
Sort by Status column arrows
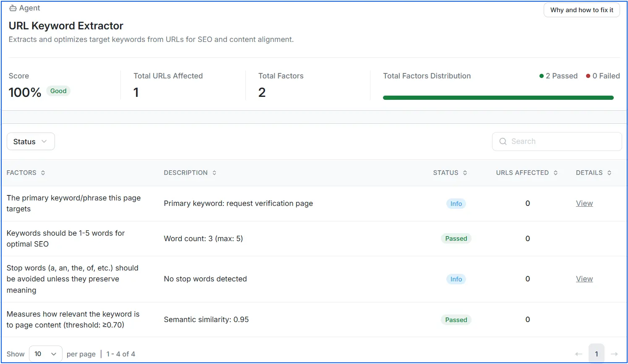[x=465, y=173]
